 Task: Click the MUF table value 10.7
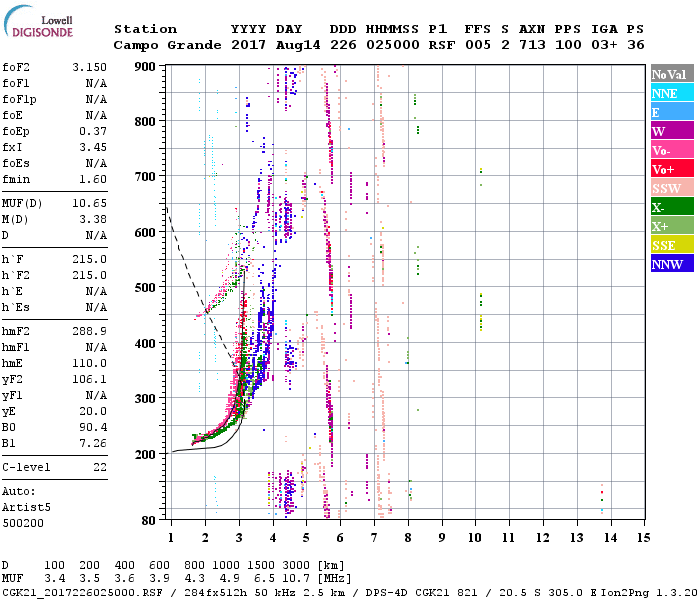tap(296, 578)
